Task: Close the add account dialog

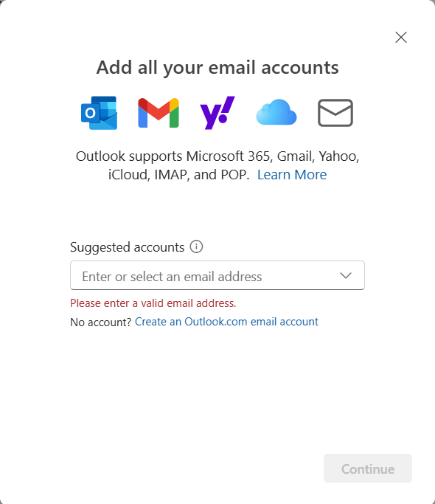Action: [x=401, y=38]
